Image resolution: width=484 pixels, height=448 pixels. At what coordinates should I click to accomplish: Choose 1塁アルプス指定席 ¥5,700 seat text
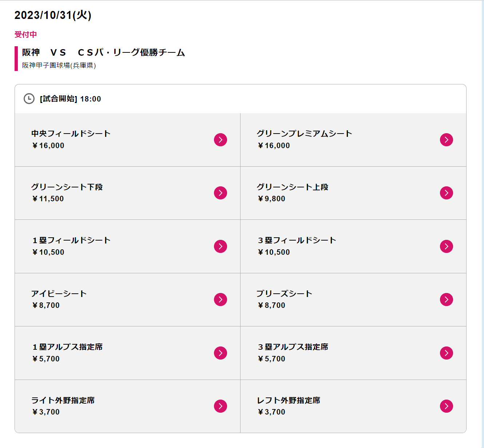(67, 353)
